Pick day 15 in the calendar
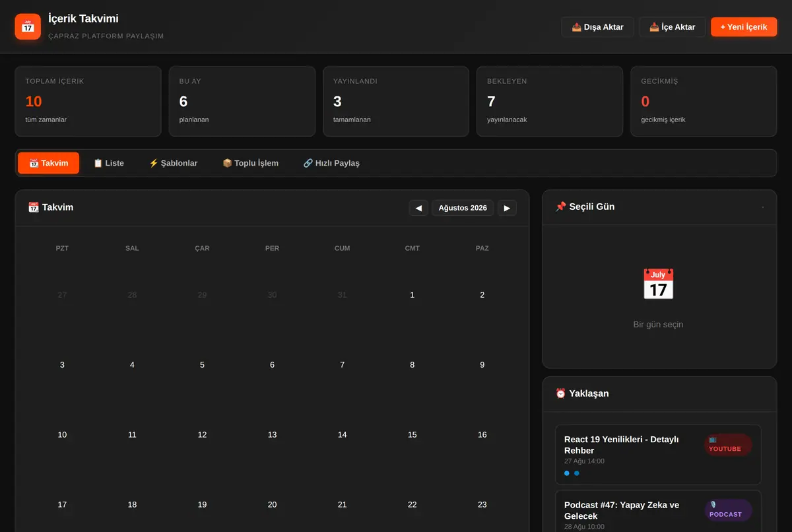The image size is (792, 532). (412, 435)
